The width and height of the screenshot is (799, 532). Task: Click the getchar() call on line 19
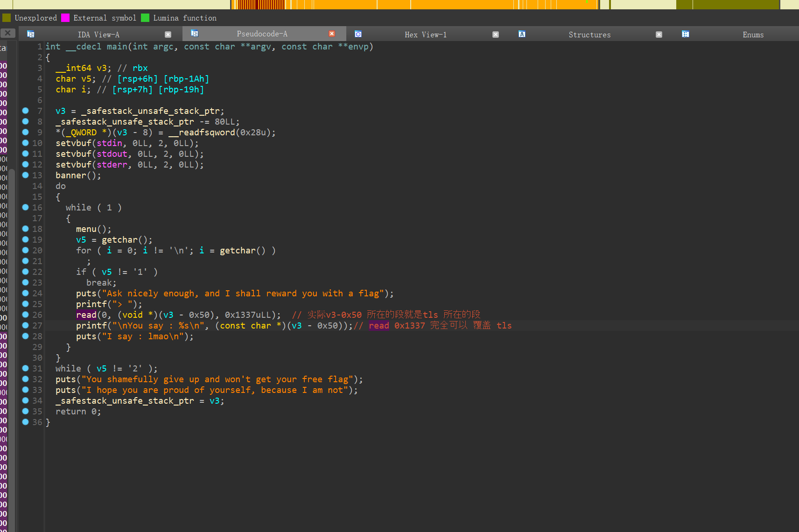(x=125, y=240)
